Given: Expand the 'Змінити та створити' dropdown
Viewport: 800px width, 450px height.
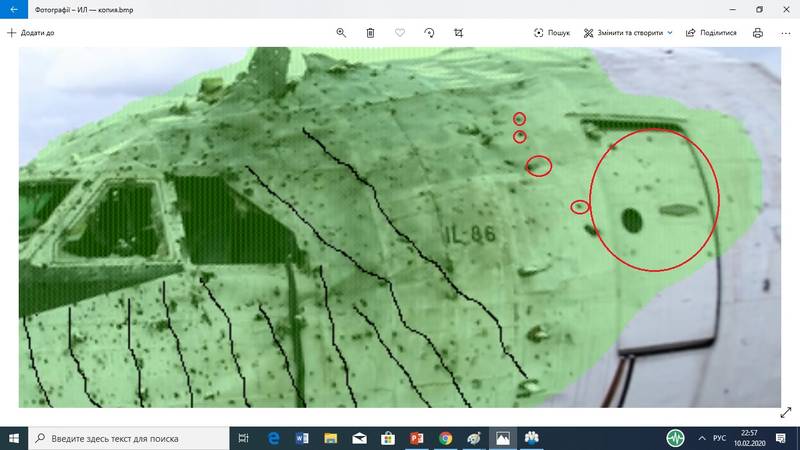Looking at the screenshot, I should pos(628,33).
